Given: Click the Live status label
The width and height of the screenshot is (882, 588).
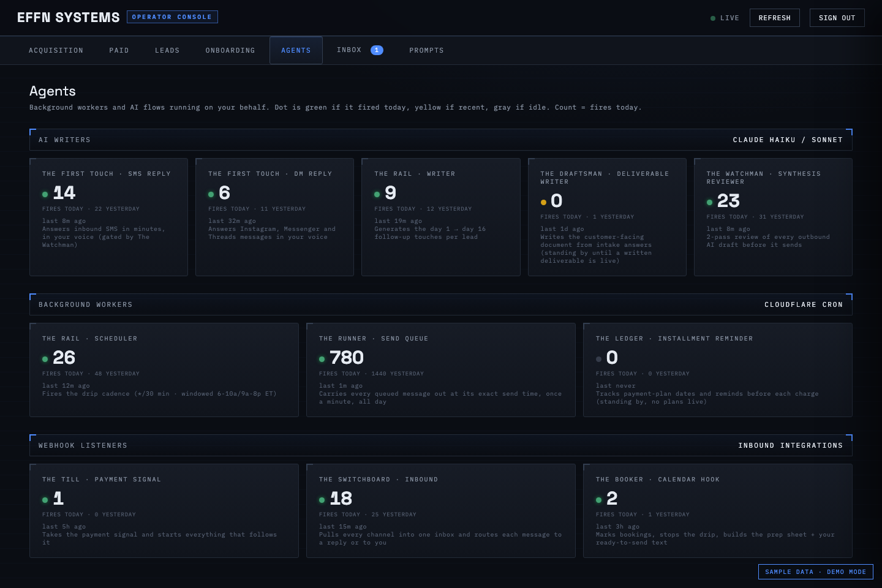Looking at the screenshot, I should tap(729, 18).
